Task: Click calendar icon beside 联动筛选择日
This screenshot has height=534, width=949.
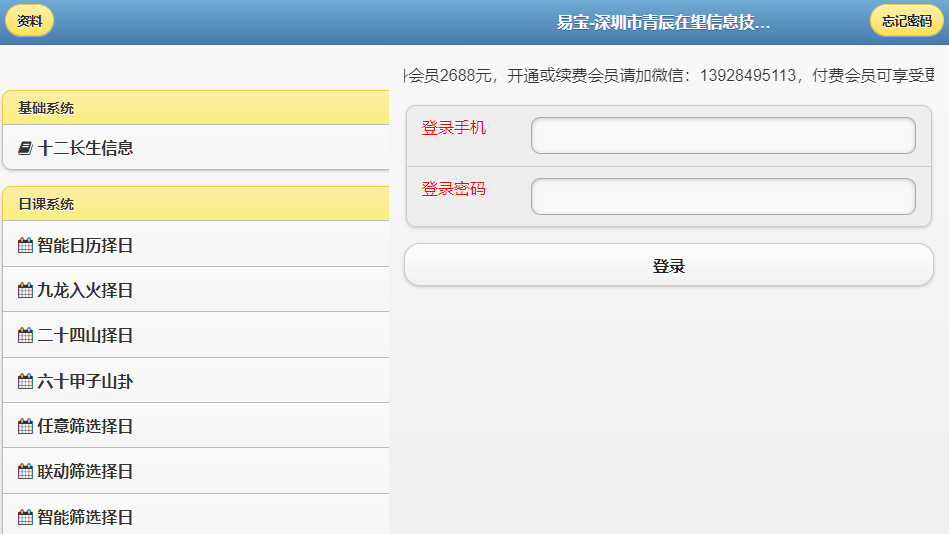Action: coord(25,472)
